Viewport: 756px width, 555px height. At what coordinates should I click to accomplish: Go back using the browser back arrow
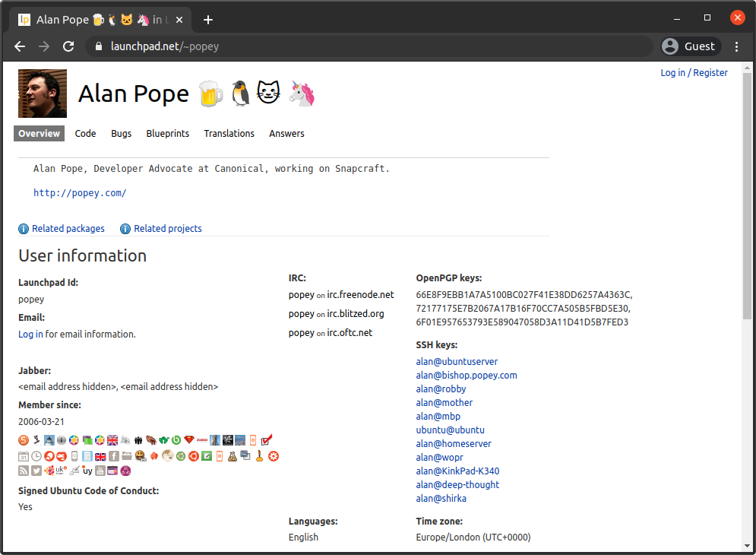tap(20, 46)
